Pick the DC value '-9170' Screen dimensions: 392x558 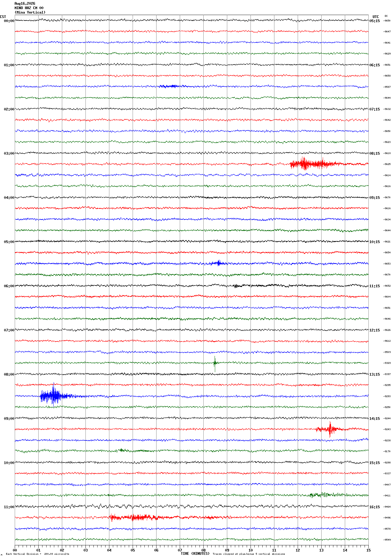[x=387, y=452]
